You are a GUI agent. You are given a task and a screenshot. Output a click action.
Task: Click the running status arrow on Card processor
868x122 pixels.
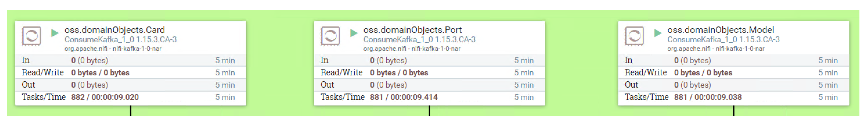[55, 33]
